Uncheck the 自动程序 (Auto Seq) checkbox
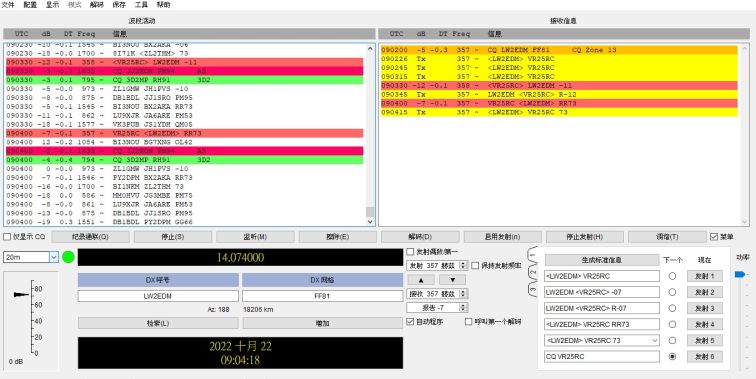Screen dimensions: 756x379 coord(410,321)
